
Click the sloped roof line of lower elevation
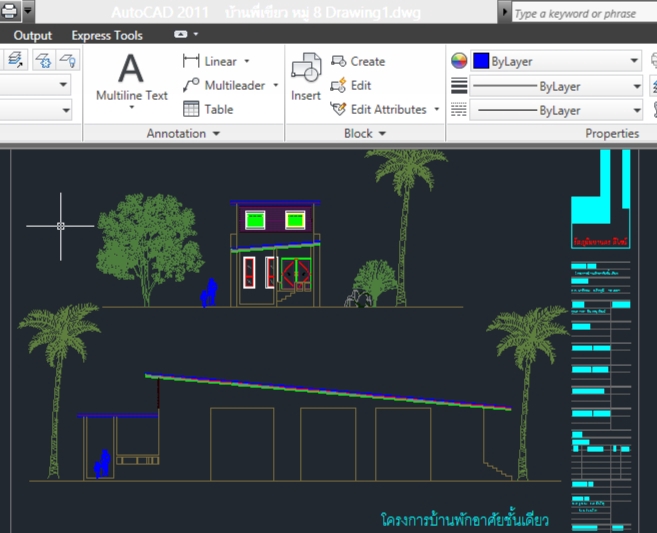pyautogui.click(x=328, y=391)
